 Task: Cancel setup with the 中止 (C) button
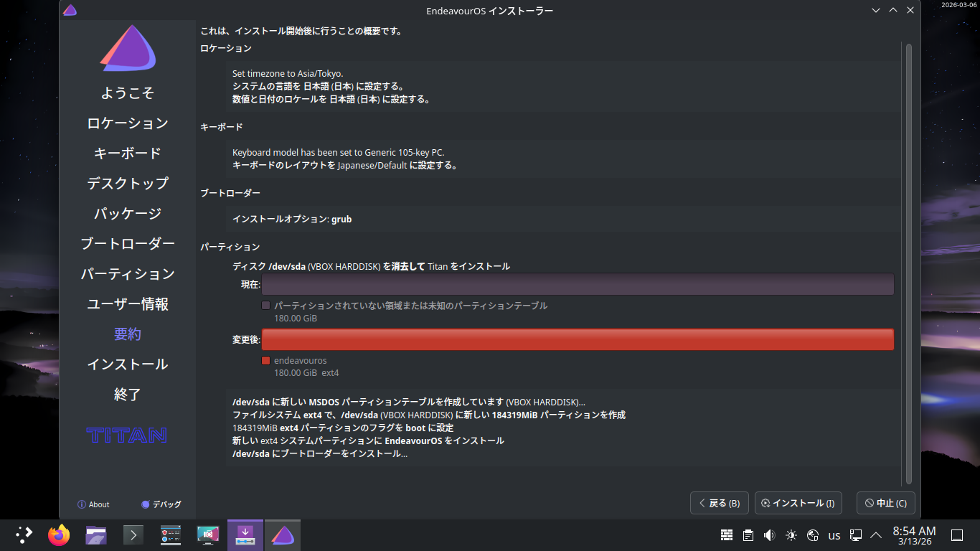pyautogui.click(x=886, y=503)
